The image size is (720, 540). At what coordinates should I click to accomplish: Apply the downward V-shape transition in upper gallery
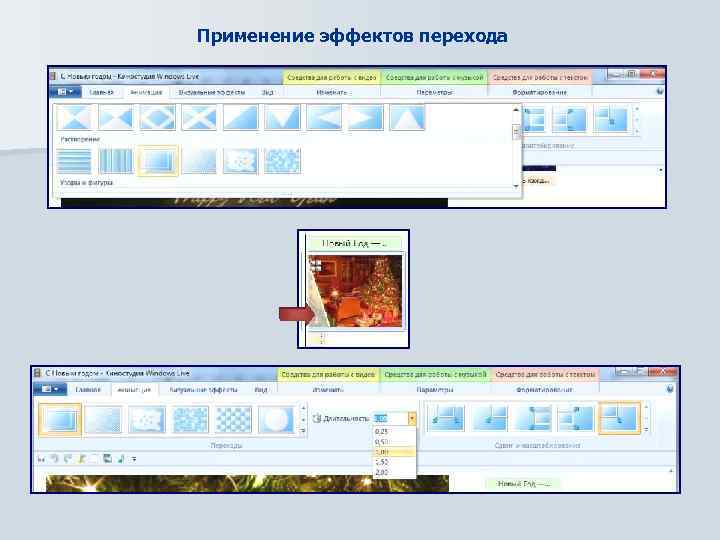pos(282,118)
